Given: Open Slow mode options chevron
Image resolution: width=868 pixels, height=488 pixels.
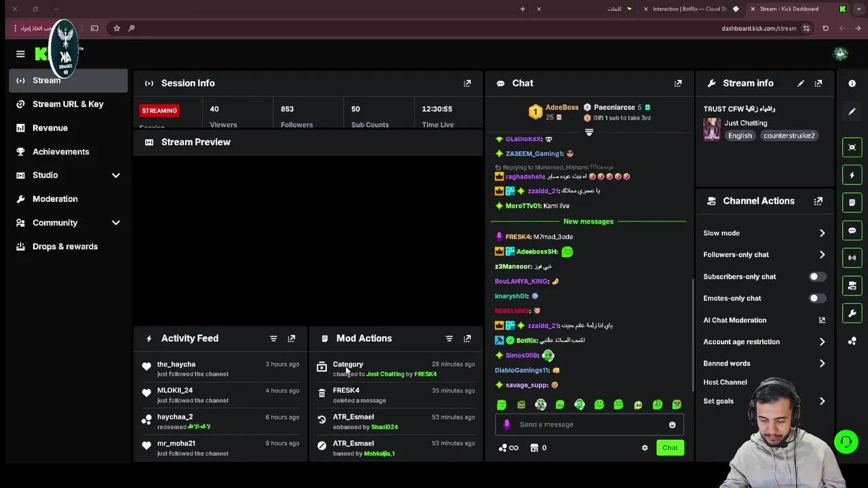Looking at the screenshot, I should [822, 233].
